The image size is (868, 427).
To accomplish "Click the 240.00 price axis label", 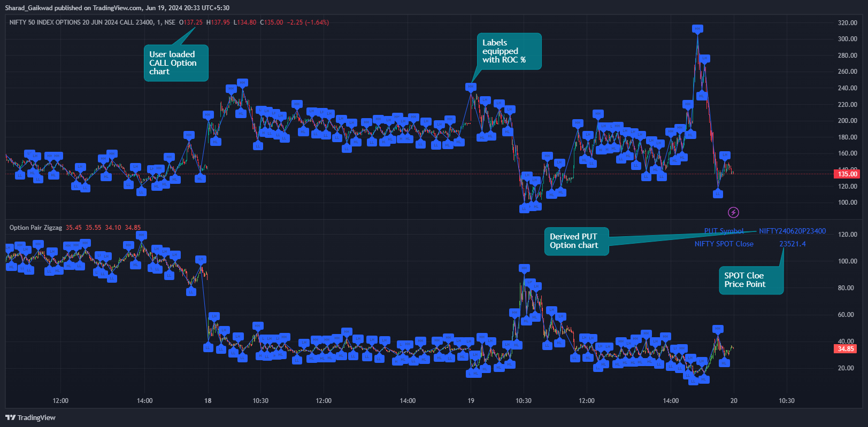I will (x=847, y=88).
